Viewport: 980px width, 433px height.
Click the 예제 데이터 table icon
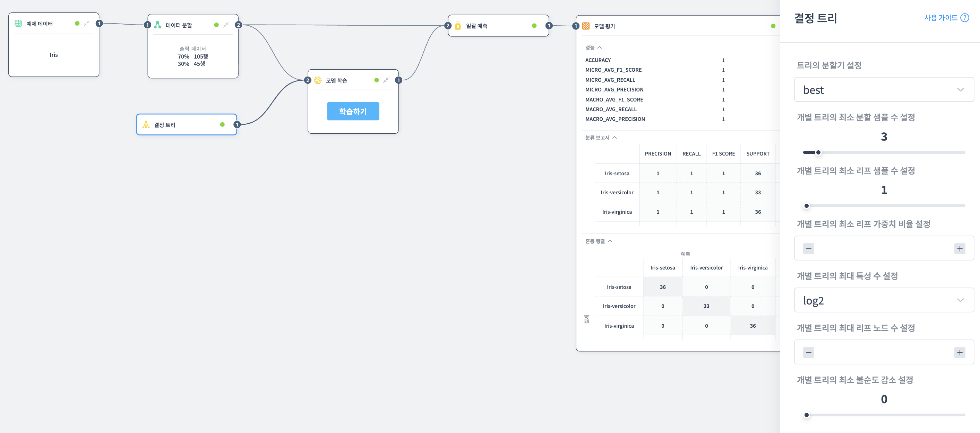(18, 23)
